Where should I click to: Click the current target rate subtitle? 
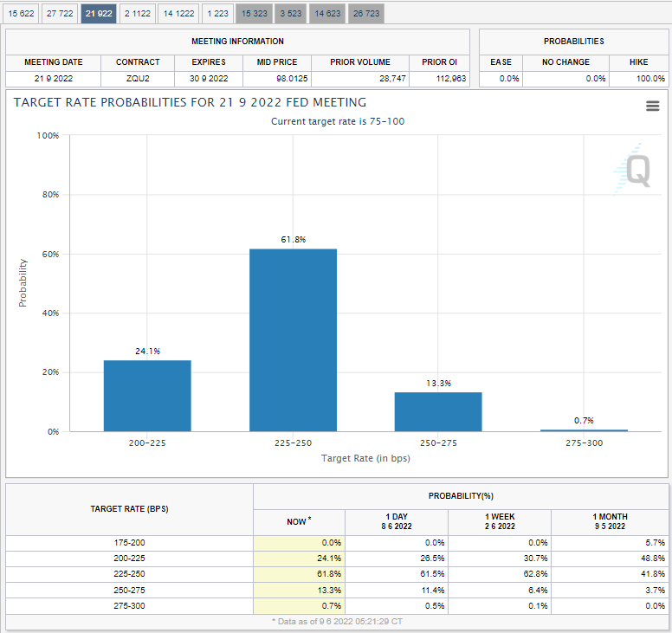tap(338, 121)
